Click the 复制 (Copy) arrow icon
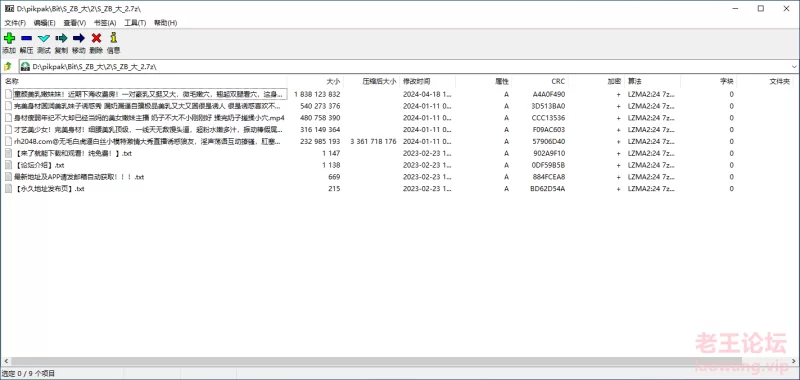Viewport: 800px width, 380px height. click(61, 38)
